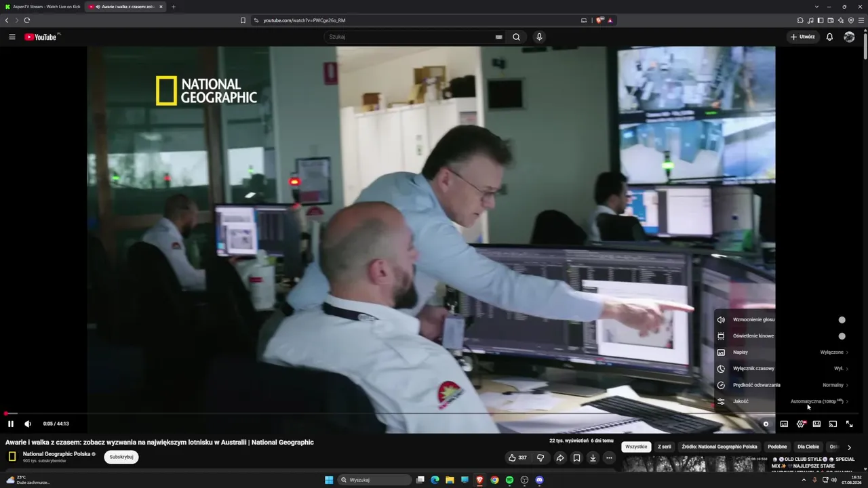Download the video
The image size is (868, 488).
point(593,457)
